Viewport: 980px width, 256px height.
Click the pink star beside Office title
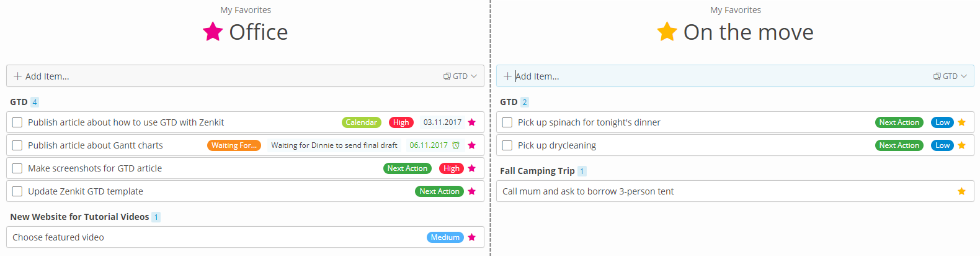[x=213, y=31]
